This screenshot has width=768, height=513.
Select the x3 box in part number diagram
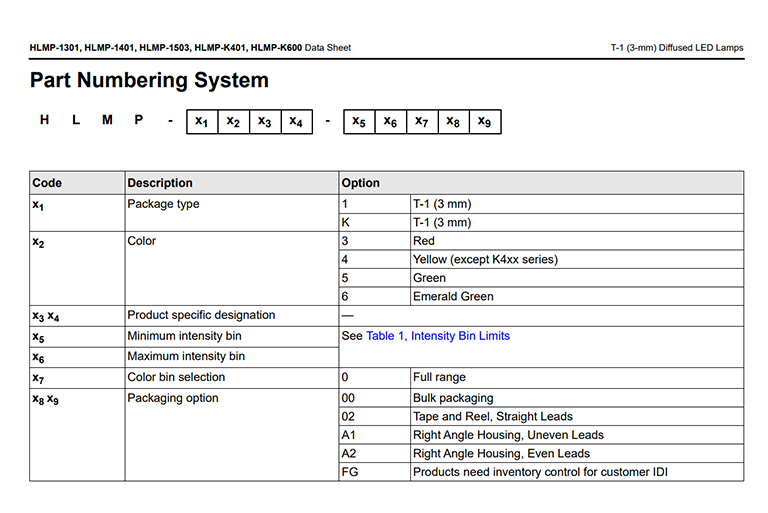pos(265,122)
